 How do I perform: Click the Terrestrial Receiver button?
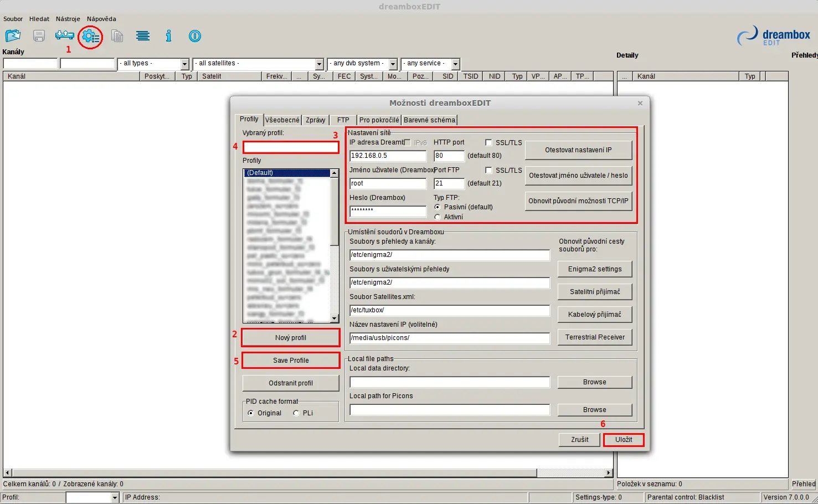point(595,337)
